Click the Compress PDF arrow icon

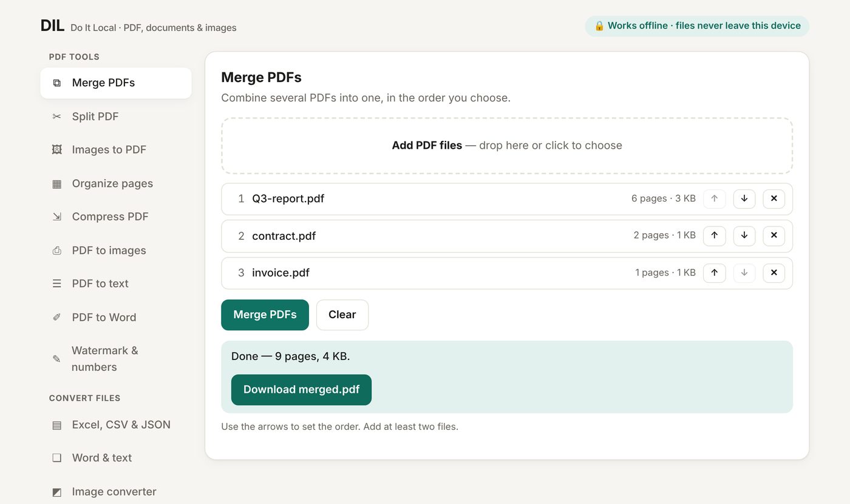(57, 217)
